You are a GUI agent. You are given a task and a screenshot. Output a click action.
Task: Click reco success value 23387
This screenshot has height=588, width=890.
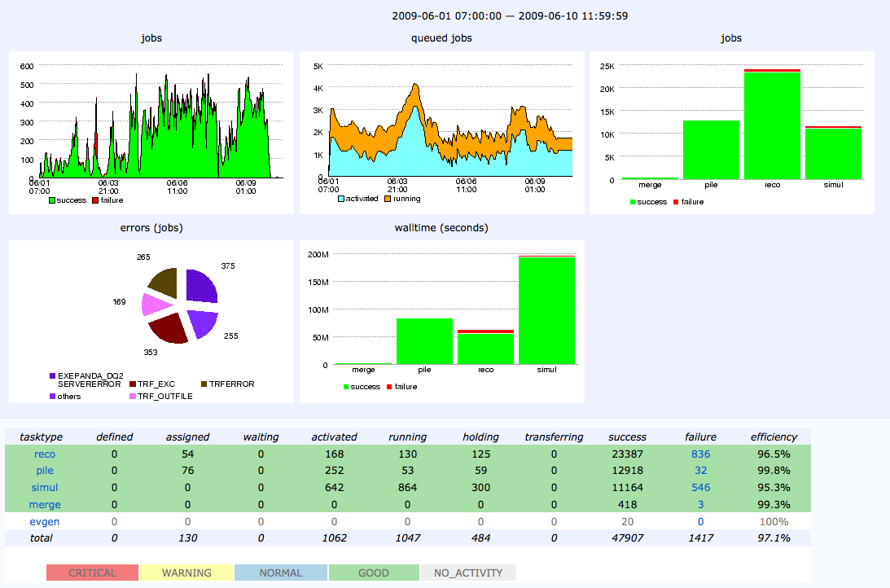pyautogui.click(x=627, y=454)
